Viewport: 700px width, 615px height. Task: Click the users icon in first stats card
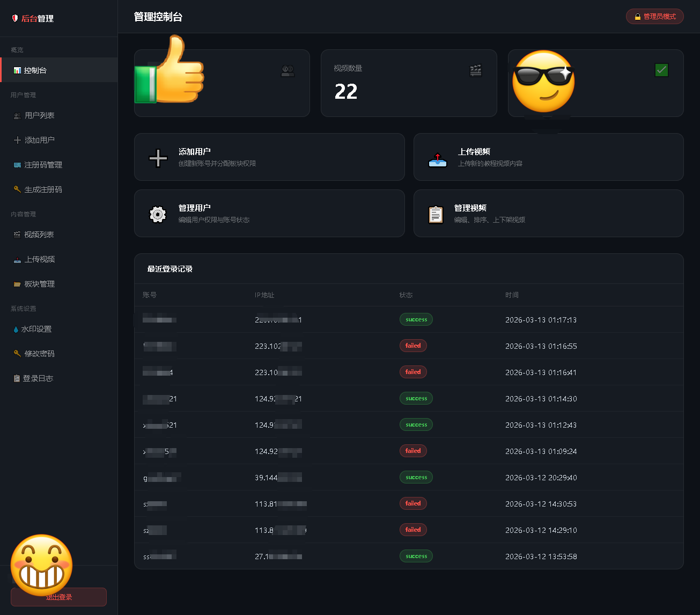tap(288, 71)
